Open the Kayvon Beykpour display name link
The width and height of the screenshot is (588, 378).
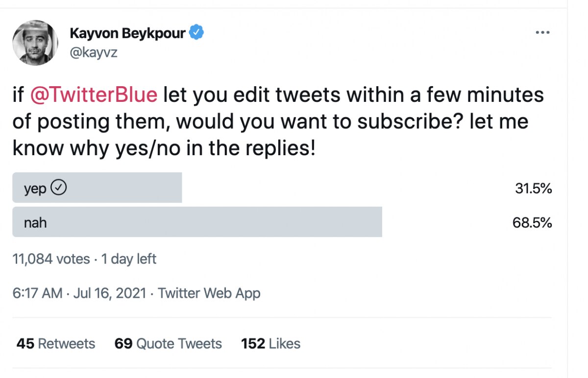pos(128,33)
